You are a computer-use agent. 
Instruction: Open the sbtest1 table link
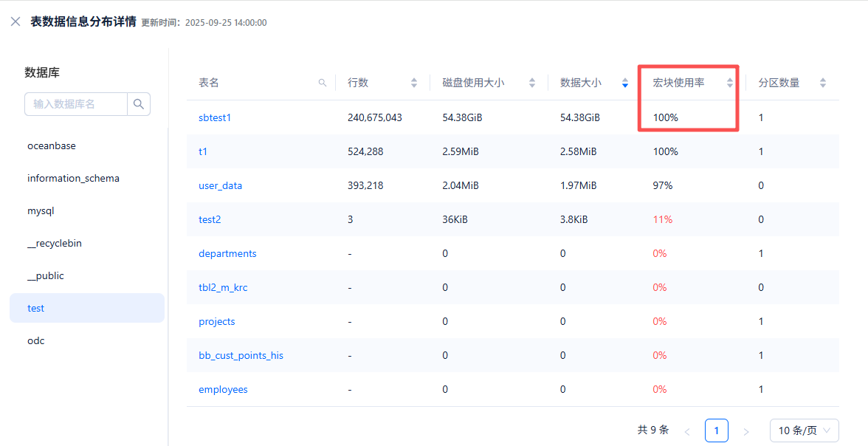pyautogui.click(x=215, y=117)
